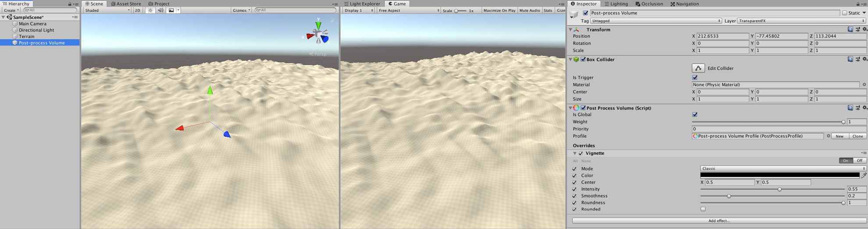Toggle scene audio speaker icon
868x229 pixels.
click(x=160, y=10)
